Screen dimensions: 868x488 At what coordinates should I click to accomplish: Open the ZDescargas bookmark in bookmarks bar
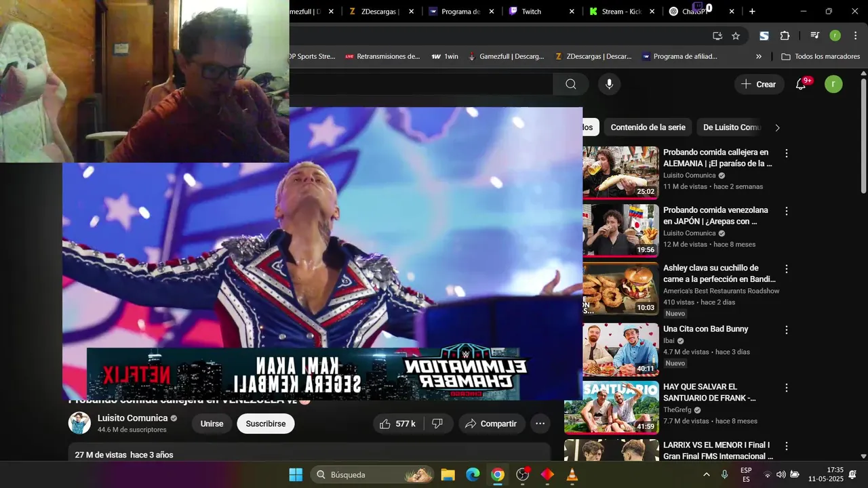[593, 57]
